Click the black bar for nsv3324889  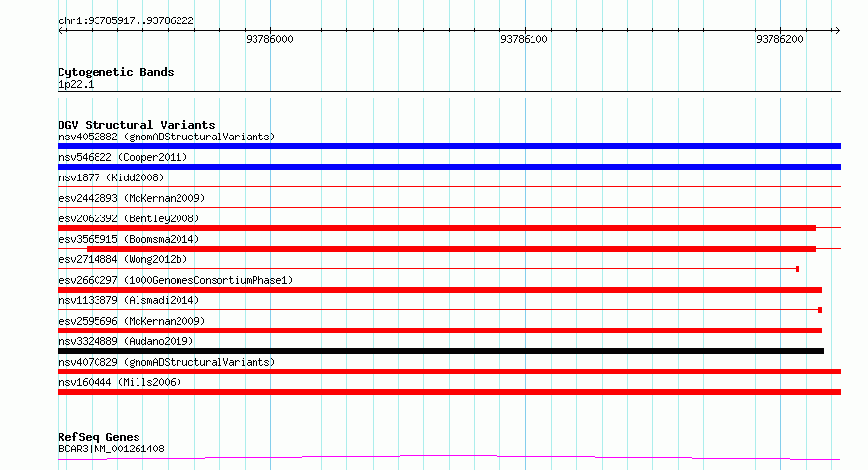click(x=441, y=351)
